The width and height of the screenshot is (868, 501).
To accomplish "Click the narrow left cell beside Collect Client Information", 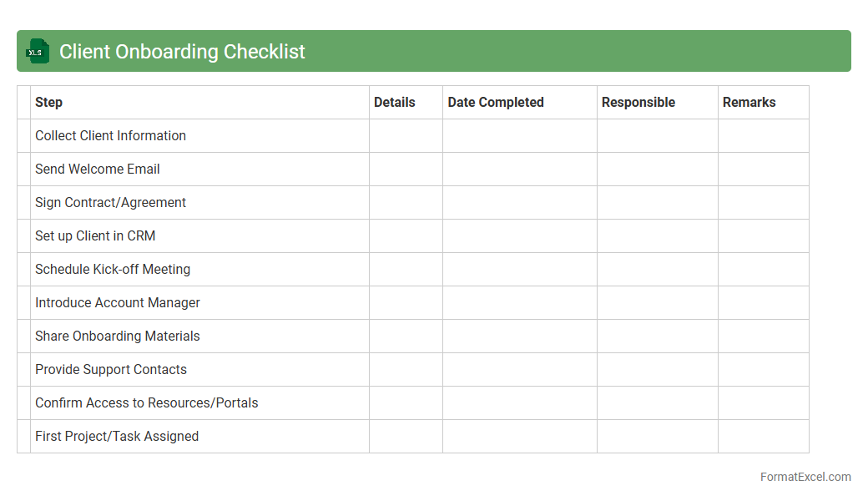I will (x=23, y=136).
